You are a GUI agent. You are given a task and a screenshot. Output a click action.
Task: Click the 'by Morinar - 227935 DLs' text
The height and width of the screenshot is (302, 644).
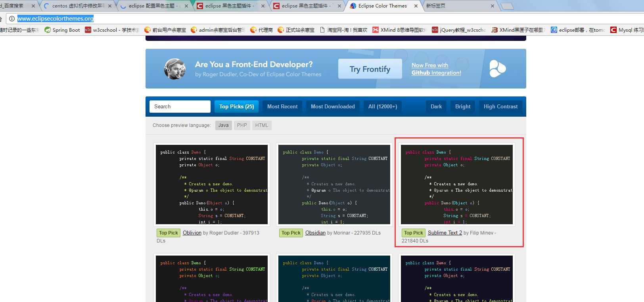coord(354,233)
